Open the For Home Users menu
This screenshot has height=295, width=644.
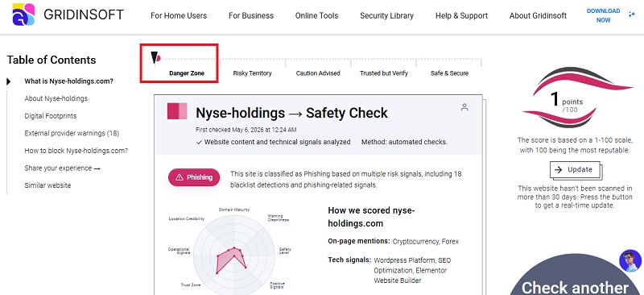(179, 15)
